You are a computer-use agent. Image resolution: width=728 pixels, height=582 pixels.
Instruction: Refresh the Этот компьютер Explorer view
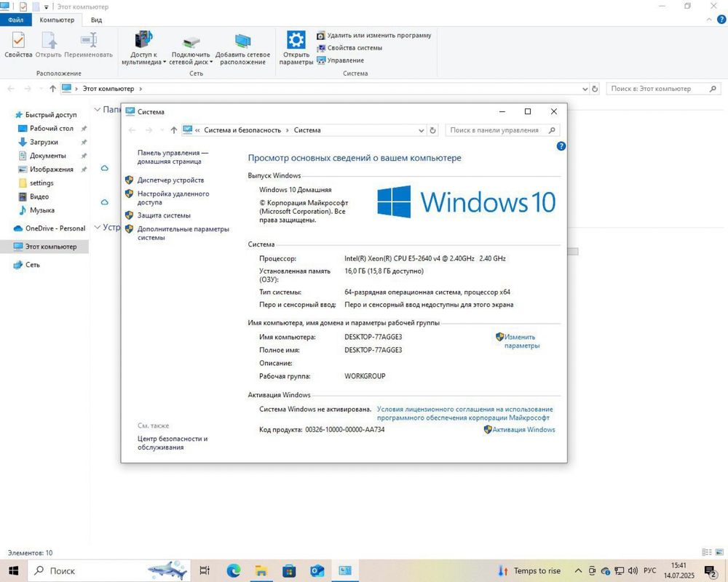coord(595,89)
